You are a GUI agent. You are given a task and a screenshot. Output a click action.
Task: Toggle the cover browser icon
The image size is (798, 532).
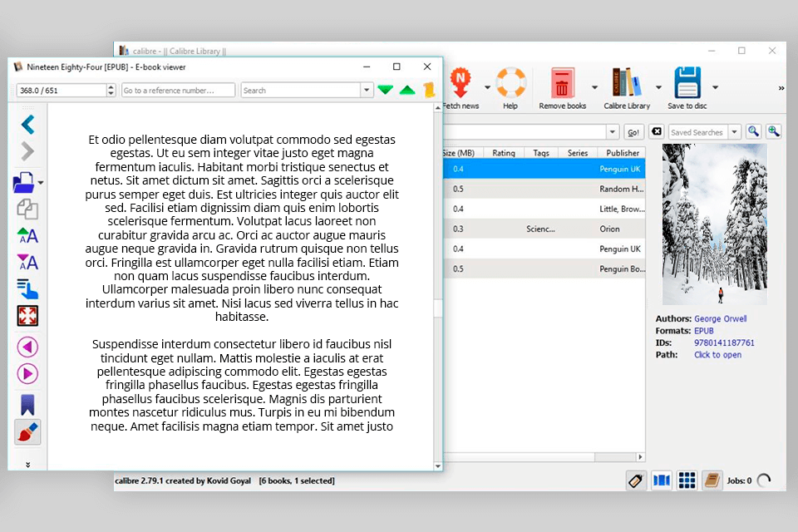pos(661,480)
